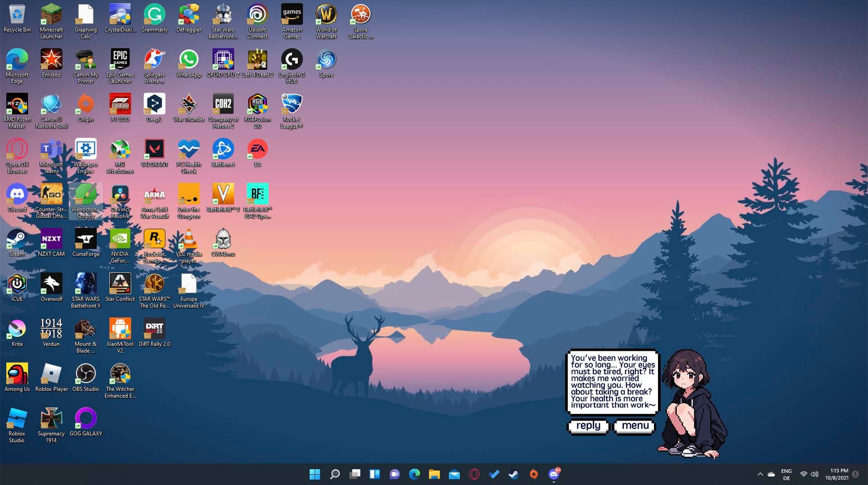Screen dimensions: 868x485
Task: Open the Windows Start menu
Action: pyautogui.click(x=315, y=474)
